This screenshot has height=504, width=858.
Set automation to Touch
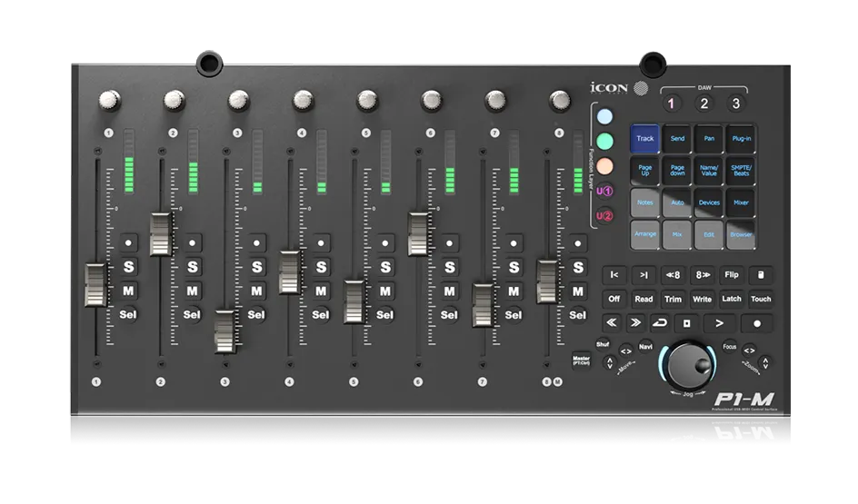[761, 299]
